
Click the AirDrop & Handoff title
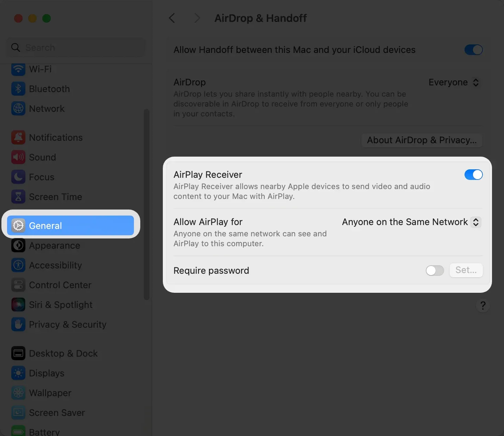click(260, 18)
